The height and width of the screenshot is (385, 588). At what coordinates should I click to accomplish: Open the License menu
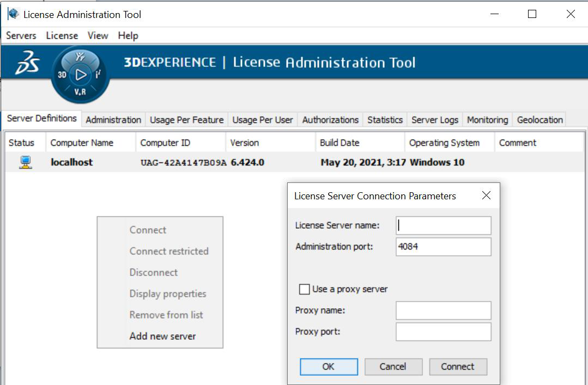(62, 35)
